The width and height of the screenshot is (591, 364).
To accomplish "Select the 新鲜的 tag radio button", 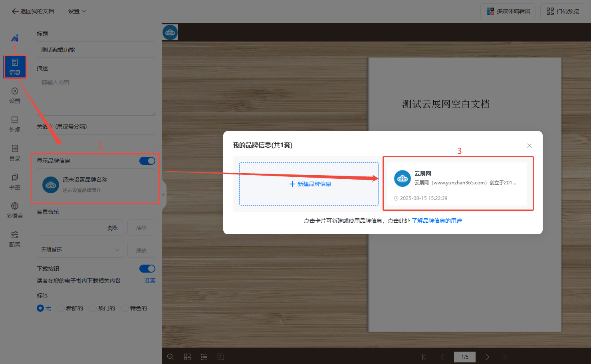I will point(61,308).
